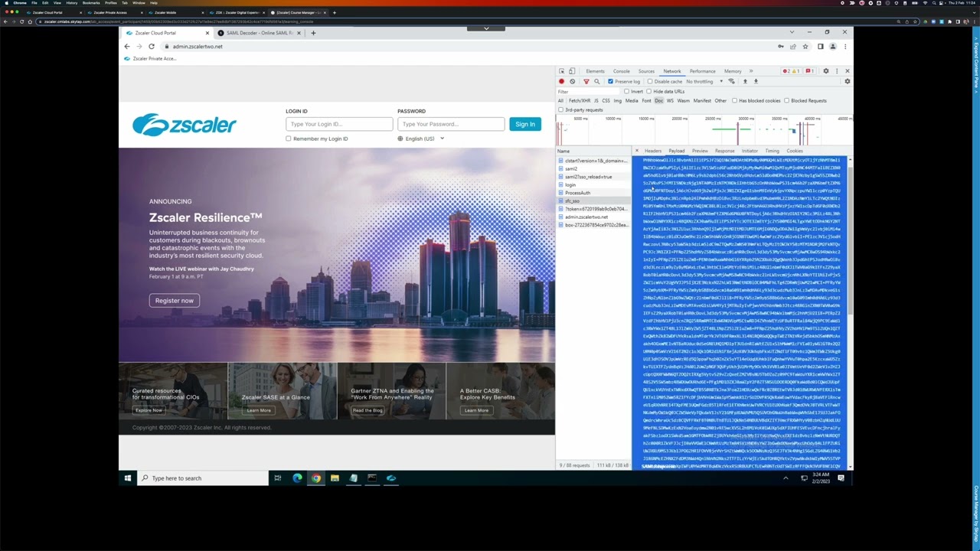980x551 pixels.
Task: Open Edge from the Windows taskbar
Action: (x=297, y=478)
